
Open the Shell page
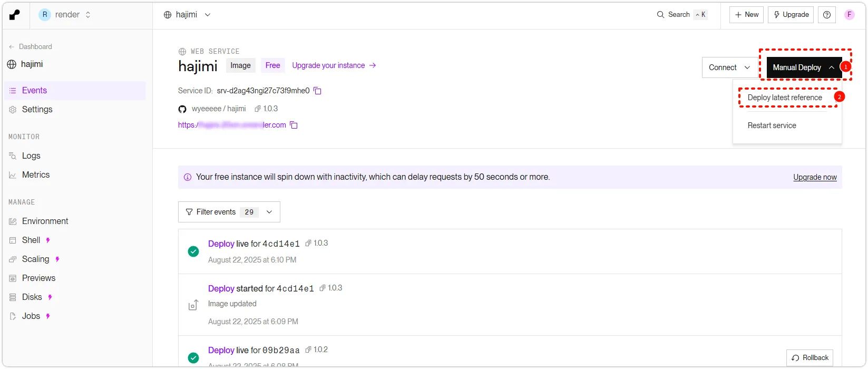pos(31,240)
